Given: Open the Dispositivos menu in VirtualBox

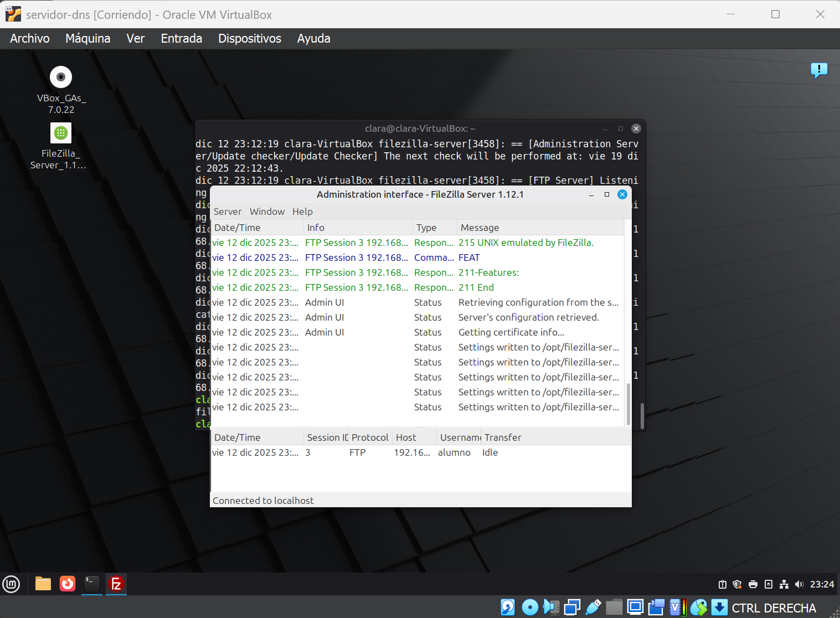Looking at the screenshot, I should point(249,38).
